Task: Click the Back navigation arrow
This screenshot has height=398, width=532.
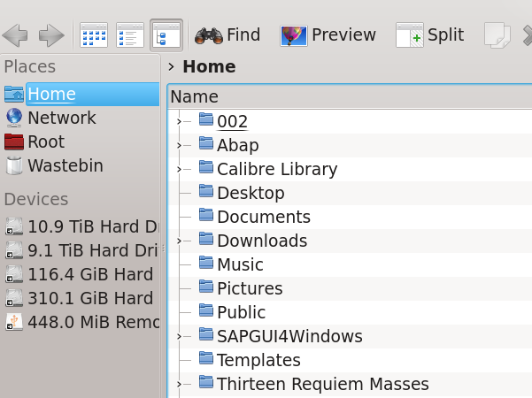Action: coord(15,35)
